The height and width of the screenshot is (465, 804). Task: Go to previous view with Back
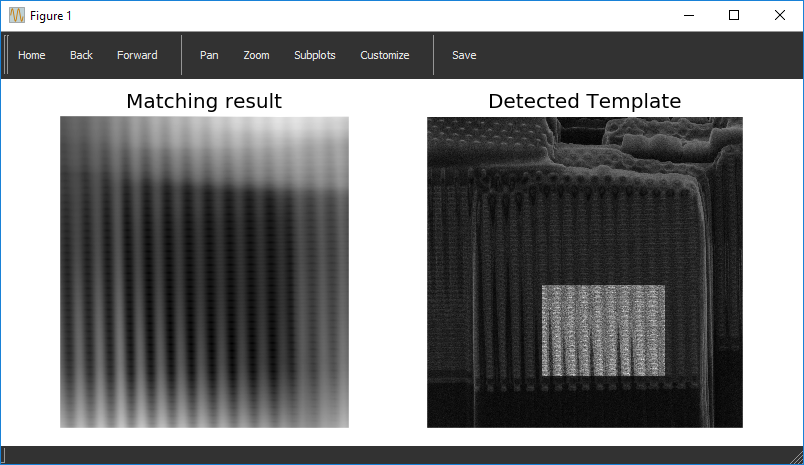pyautogui.click(x=81, y=55)
